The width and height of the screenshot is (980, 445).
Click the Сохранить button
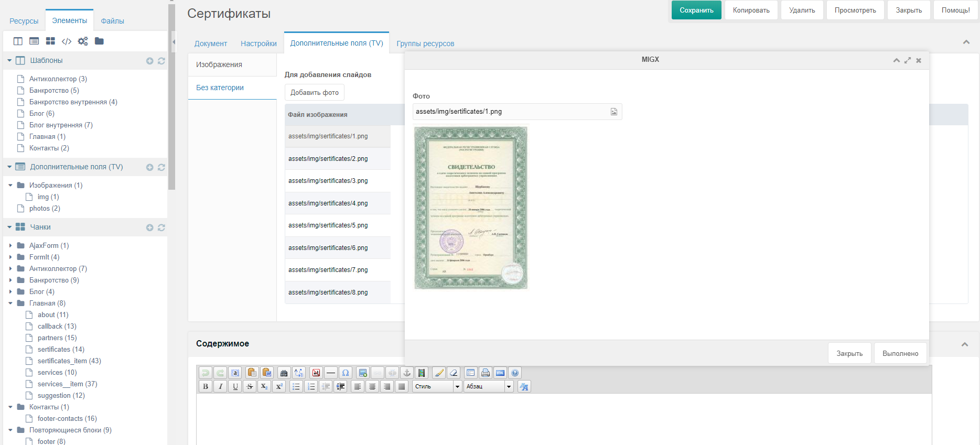[696, 10]
